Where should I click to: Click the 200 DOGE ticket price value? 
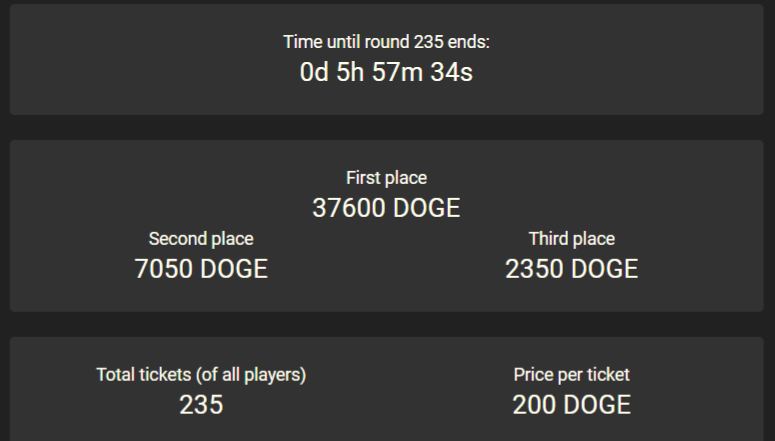(572, 405)
